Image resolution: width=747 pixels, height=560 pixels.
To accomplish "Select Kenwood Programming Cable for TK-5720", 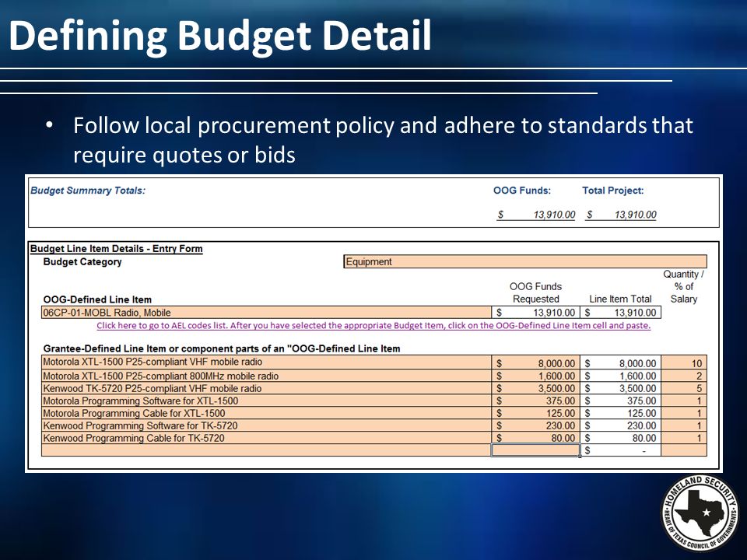I will pyautogui.click(x=266, y=438).
